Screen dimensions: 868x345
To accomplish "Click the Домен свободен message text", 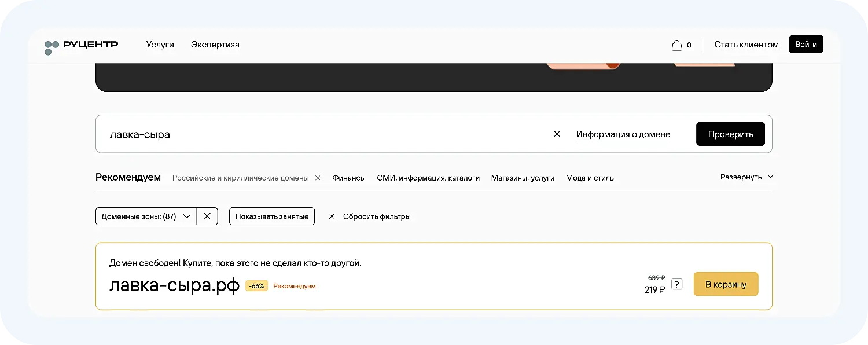I will [235, 263].
